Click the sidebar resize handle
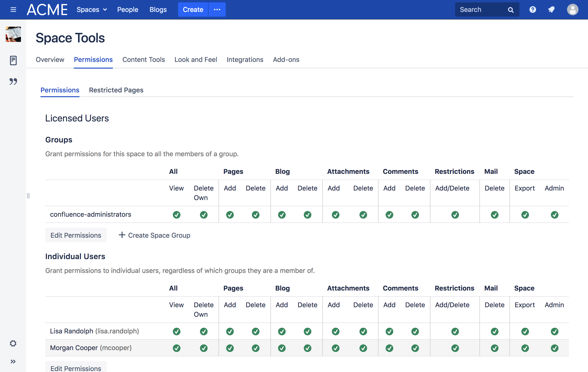 tap(28, 196)
